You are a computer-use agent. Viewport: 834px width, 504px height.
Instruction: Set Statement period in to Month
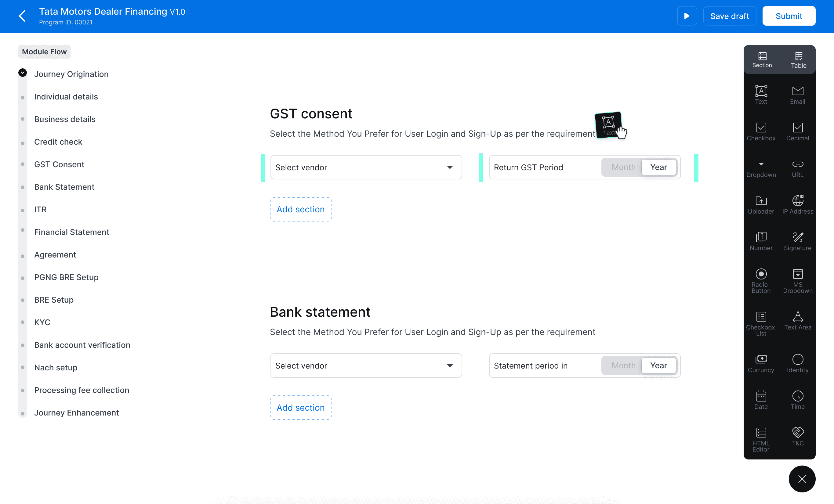click(x=623, y=365)
